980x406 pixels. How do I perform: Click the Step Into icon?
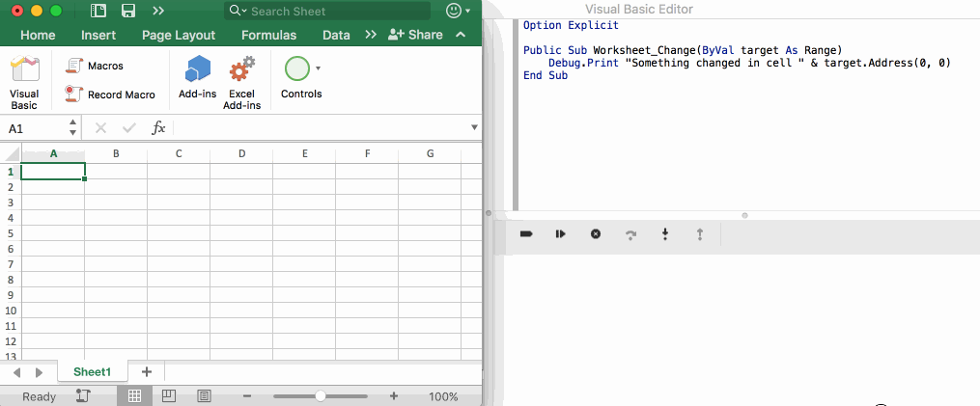665,234
